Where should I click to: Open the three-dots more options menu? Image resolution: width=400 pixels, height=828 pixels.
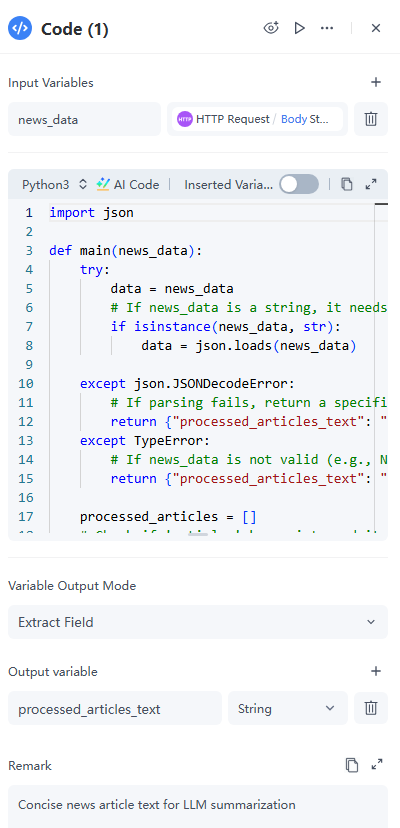pos(327,28)
